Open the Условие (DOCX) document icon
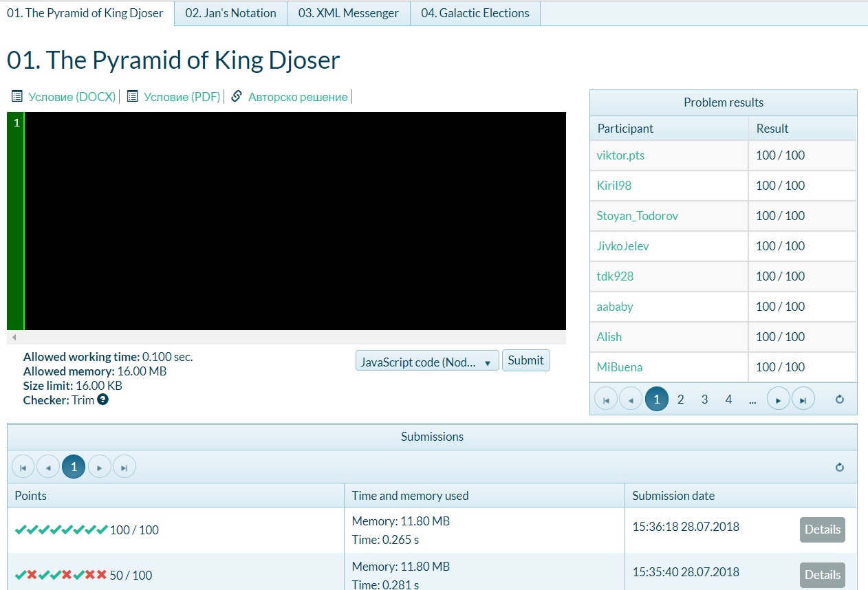The height and width of the screenshot is (590, 868). [17, 96]
